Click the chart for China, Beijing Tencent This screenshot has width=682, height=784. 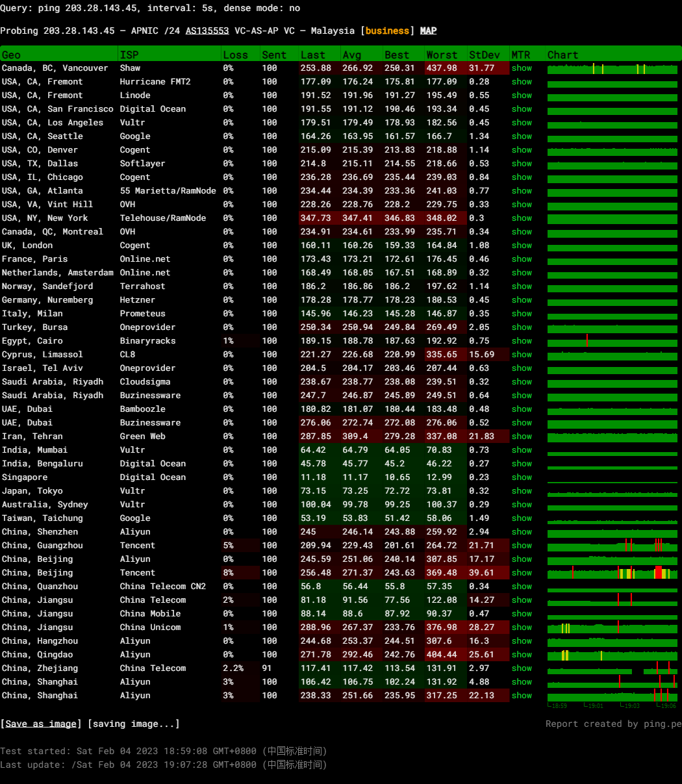612,573
